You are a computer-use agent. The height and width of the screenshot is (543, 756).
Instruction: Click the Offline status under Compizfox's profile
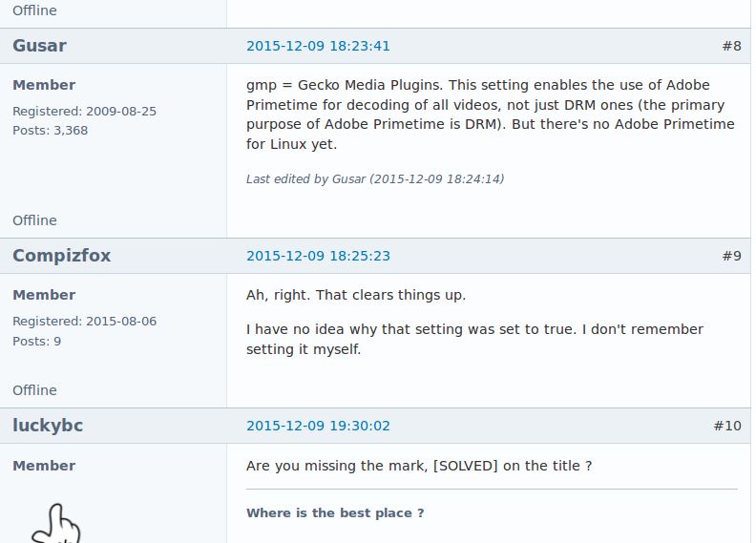34,390
